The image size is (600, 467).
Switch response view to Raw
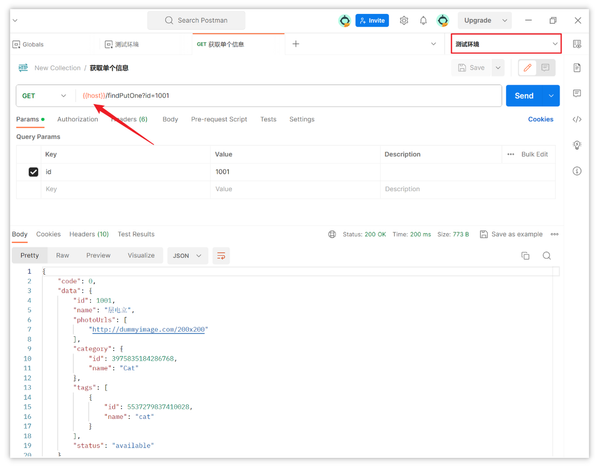pyautogui.click(x=62, y=256)
